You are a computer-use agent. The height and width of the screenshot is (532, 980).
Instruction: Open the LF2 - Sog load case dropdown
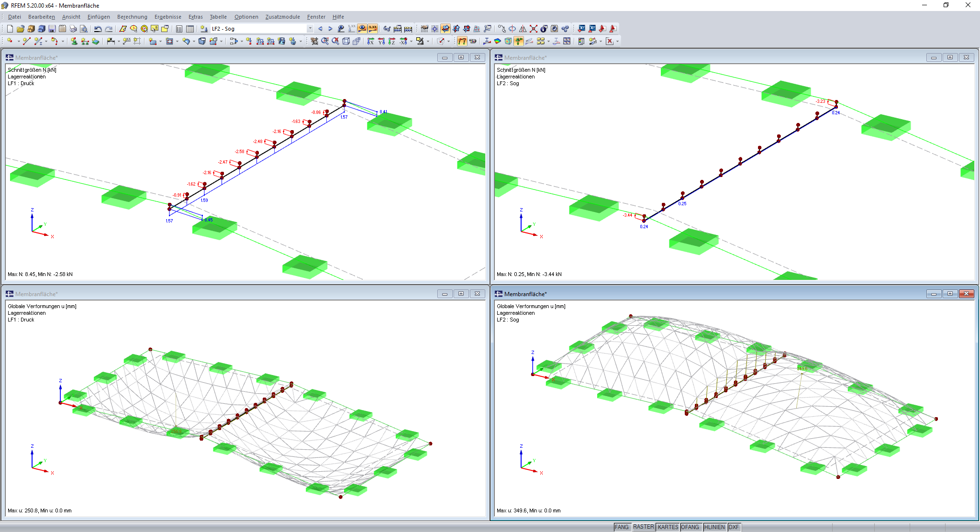pyautogui.click(x=310, y=28)
